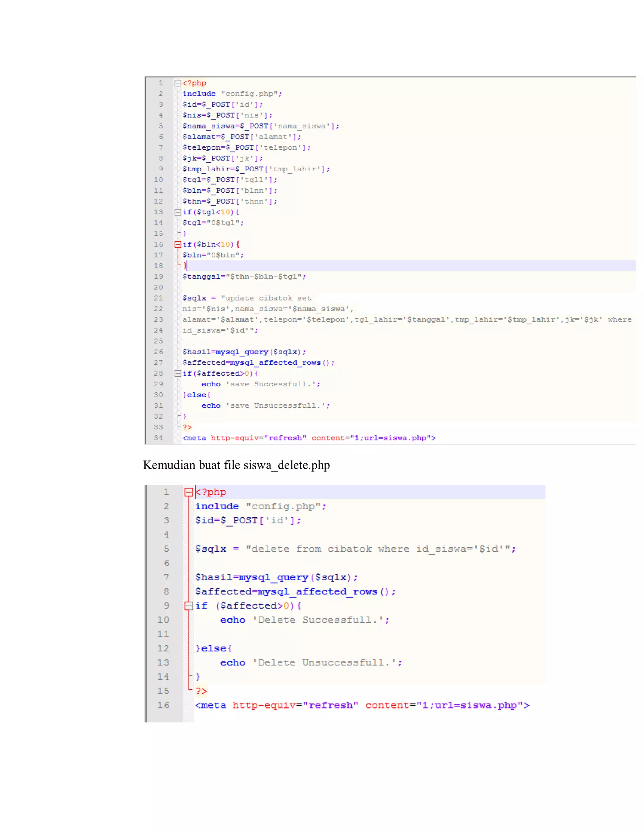Collapse the red if($bln<10) fold marker

pyautogui.click(x=177, y=245)
